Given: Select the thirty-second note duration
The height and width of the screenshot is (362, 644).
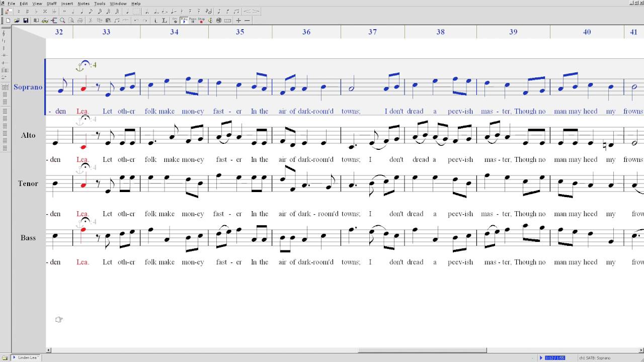Looking at the screenshot, I should (x=108, y=11).
